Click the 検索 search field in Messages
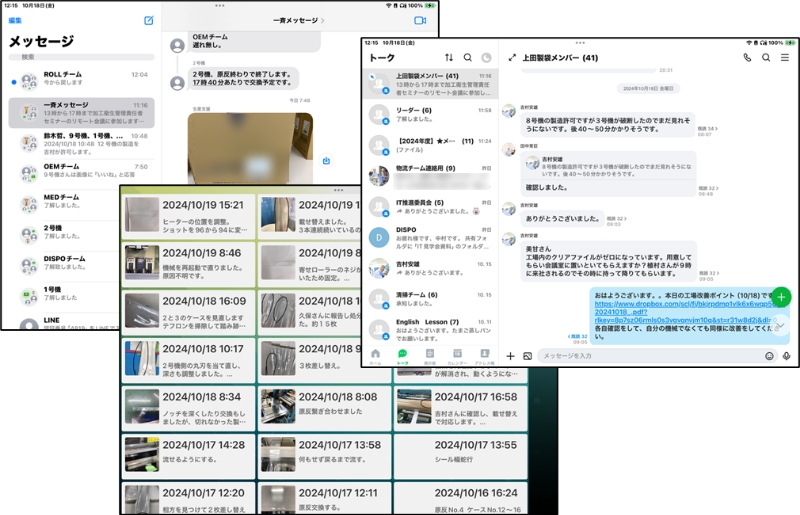Image resolution: width=800 pixels, height=515 pixels. 82,57
